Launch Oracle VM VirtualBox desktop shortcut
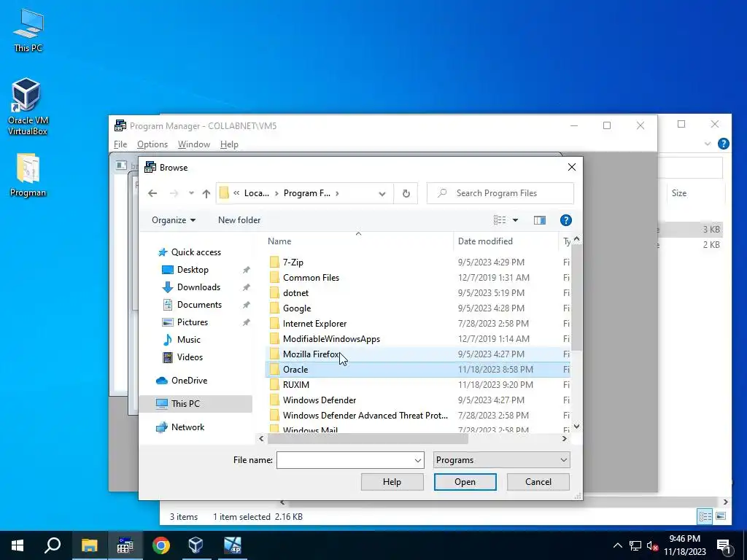Screen dimensions: 747x560 tap(28, 106)
